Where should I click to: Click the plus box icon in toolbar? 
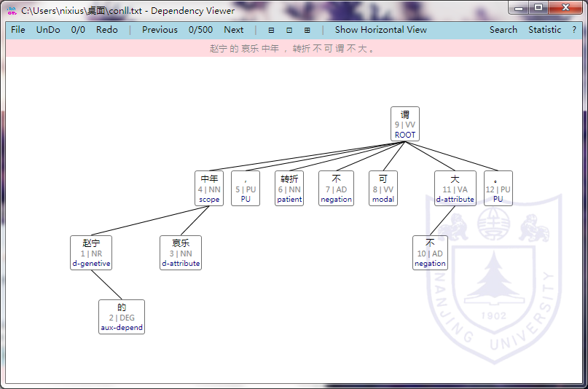coord(307,30)
